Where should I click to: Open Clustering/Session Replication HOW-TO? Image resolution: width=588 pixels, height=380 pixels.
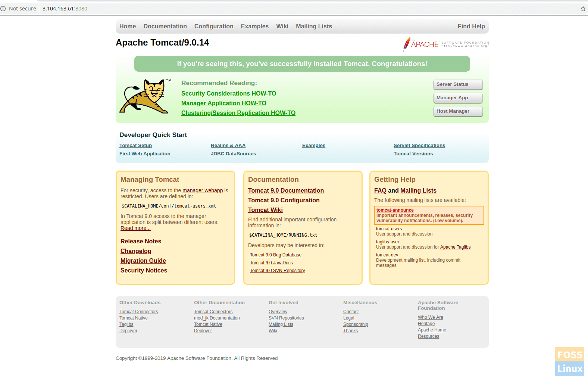pyautogui.click(x=238, y=113)
